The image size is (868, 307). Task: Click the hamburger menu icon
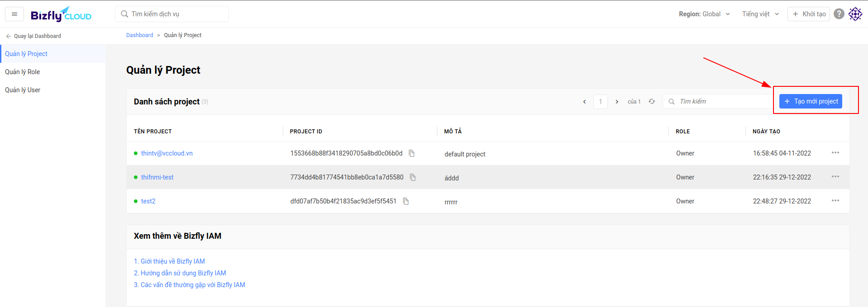[x=14, y=14]
